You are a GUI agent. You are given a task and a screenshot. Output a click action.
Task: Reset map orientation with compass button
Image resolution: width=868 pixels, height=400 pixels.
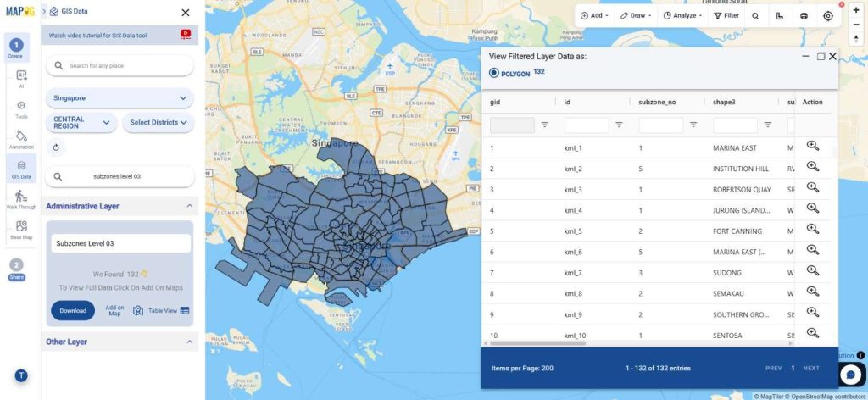click(x=856, y=38)
